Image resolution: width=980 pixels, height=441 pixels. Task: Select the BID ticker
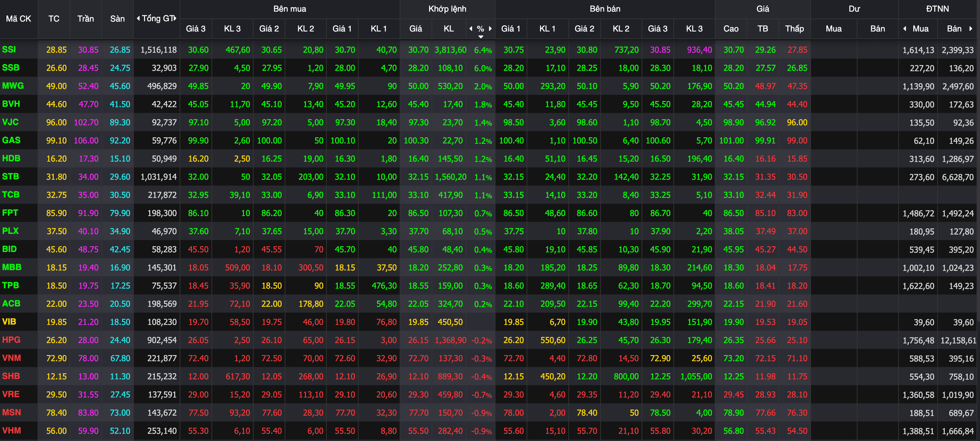click(10, 249)
